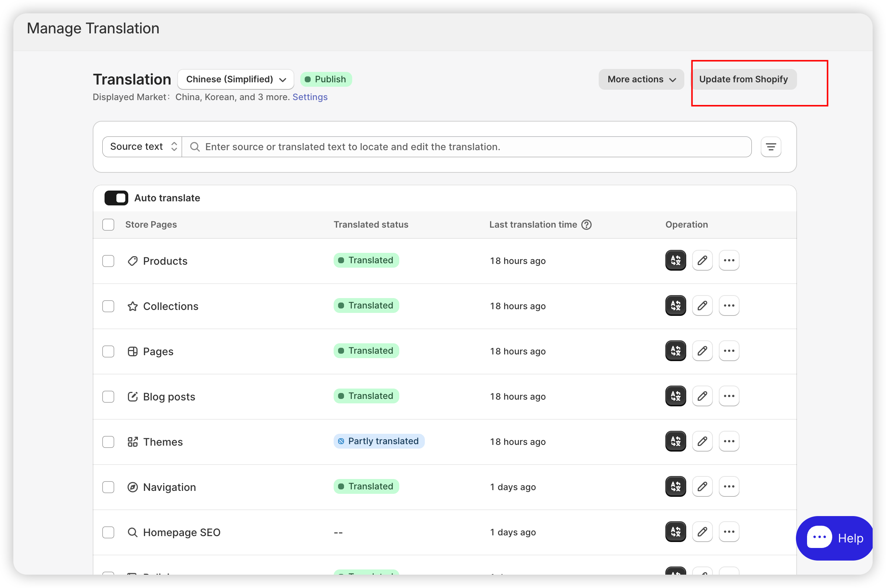Open more options for Themes row
886x588 pixels.
[728, 442]
